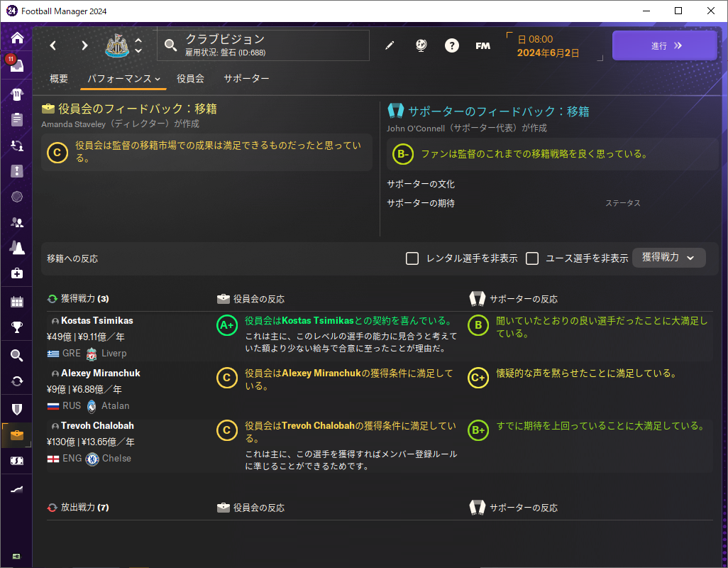This screenshot has width=728, height=568.
Task: Open the scouting magnifier sidebar icon
Action: pyautogui.click(x=17, y=356)
